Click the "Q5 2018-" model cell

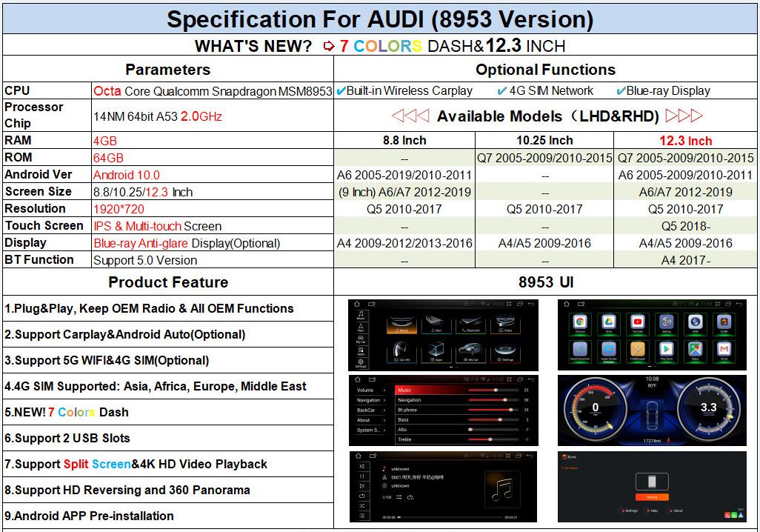point(685,226)
